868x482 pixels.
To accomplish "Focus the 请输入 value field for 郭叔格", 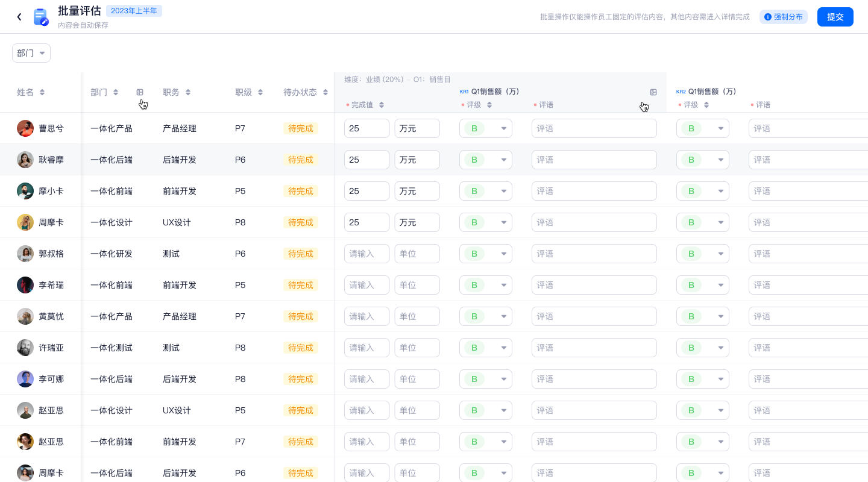I will coord(366,254).
